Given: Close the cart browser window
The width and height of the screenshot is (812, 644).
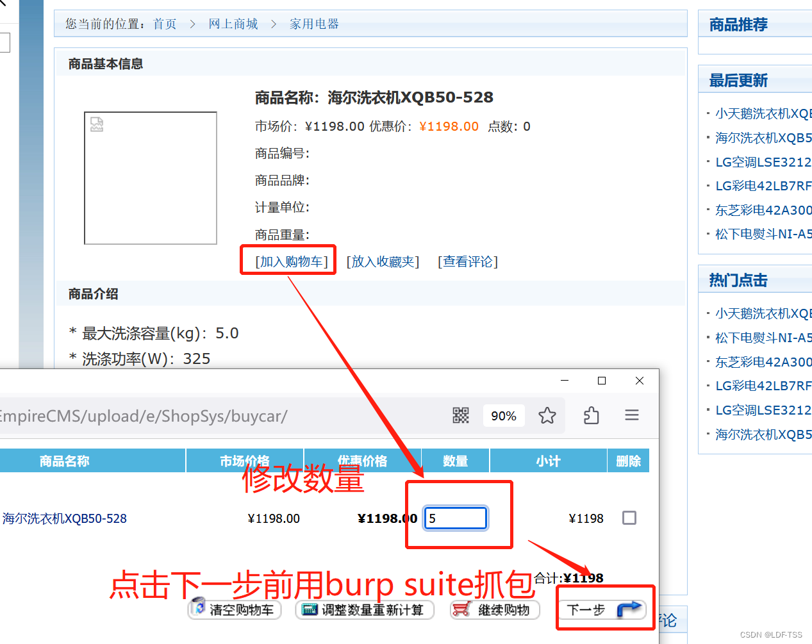Looking at the screenshot, I should 640,381.
